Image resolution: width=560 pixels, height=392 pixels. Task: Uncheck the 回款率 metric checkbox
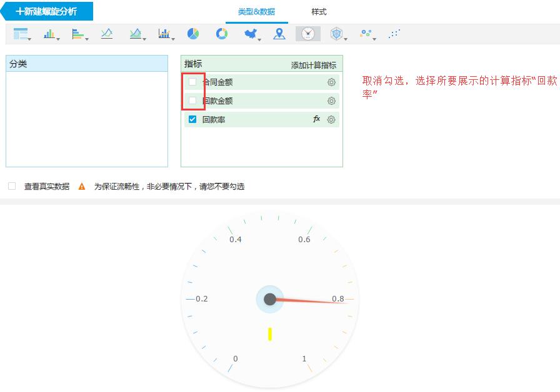[194, 119]
